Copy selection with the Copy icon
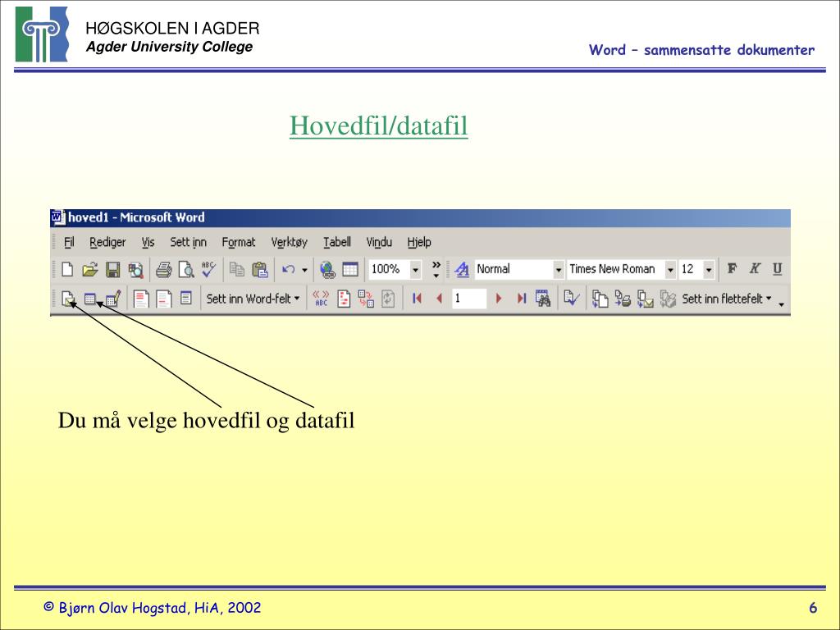The width and height of the screenshot is (840, 630). pos(237,269)
